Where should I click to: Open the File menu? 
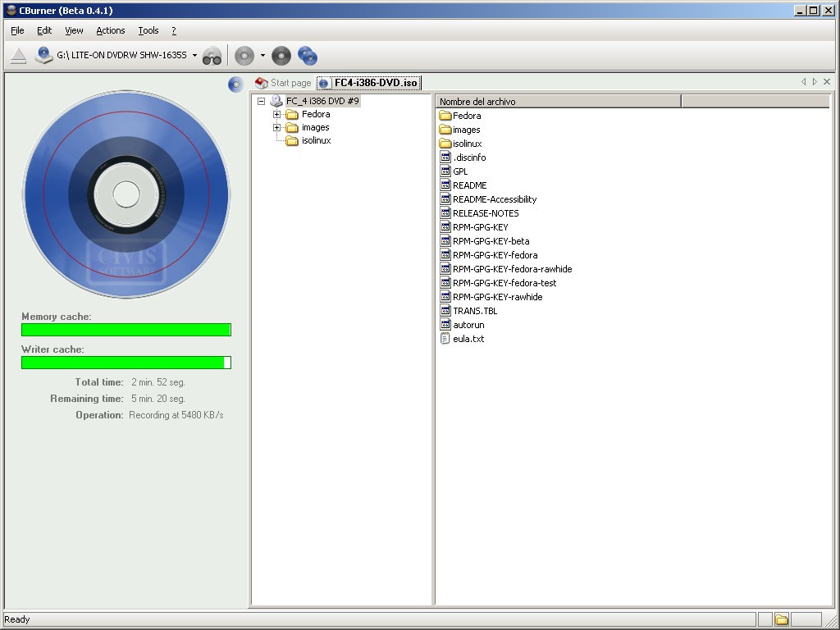(18, 30)
